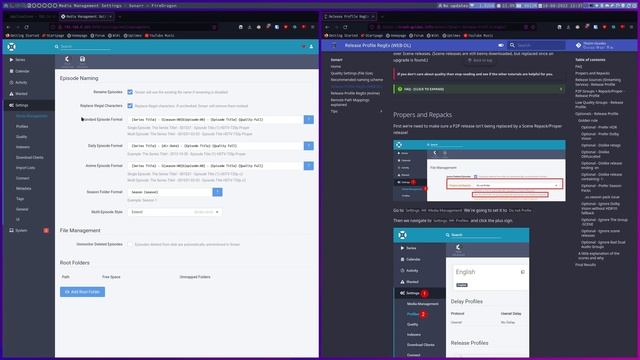Select Metadata under Sonarr Settings
This screenshot has width=640, height=360.
[24, 189]
